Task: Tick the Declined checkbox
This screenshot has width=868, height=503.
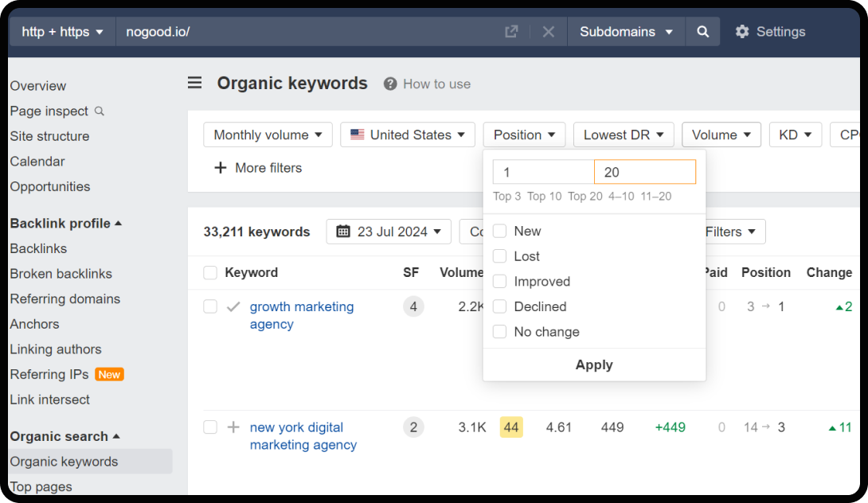Action: click(x=499, y=306)
